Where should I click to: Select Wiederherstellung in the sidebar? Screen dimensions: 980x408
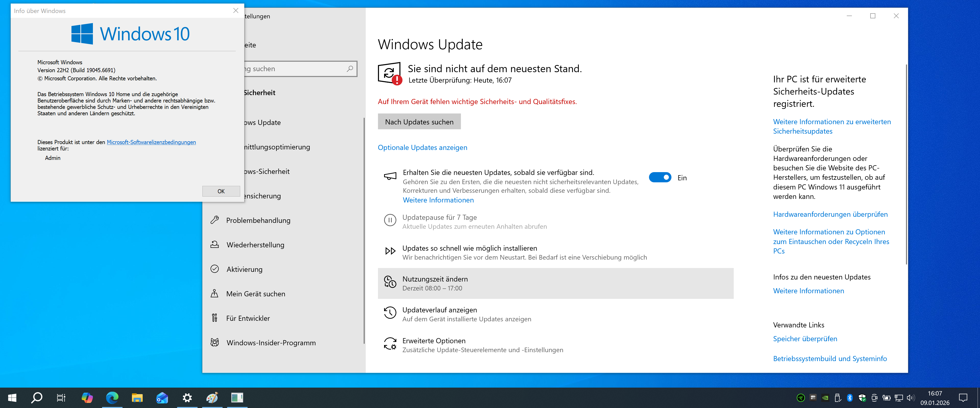(x=255, y=245)
